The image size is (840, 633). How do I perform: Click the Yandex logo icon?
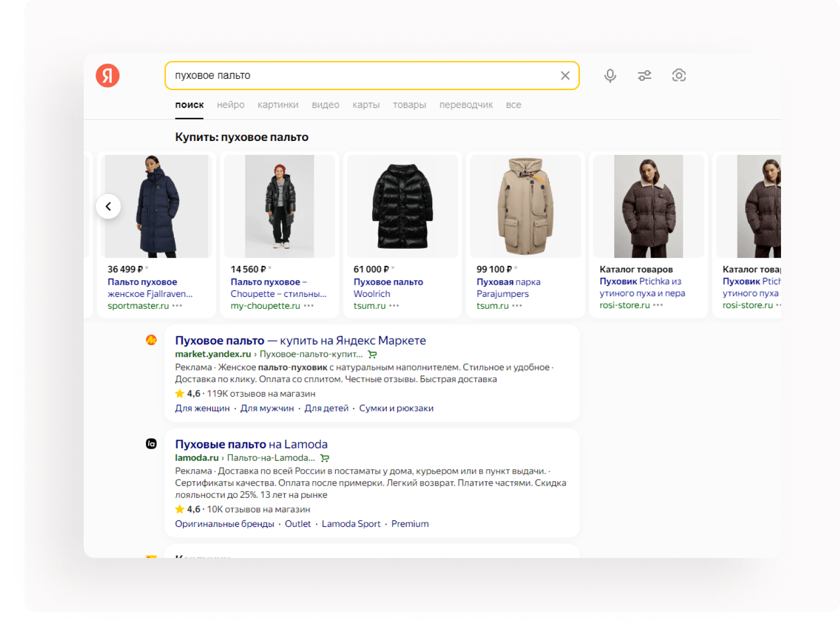[x=108, y=76]
